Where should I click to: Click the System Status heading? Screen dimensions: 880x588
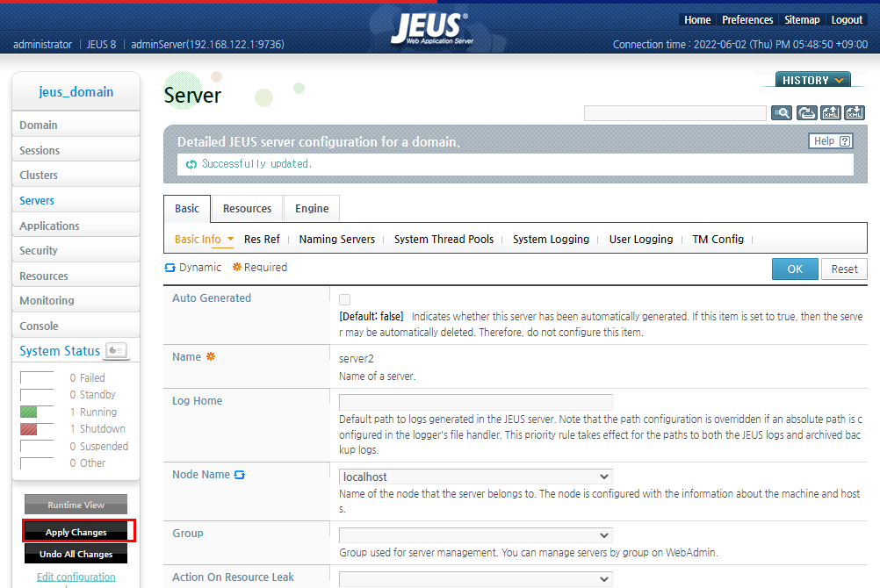[x=60, y=351]
